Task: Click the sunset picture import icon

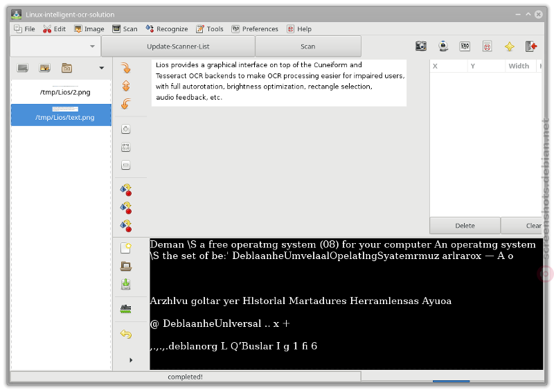Action: (44, 67)
